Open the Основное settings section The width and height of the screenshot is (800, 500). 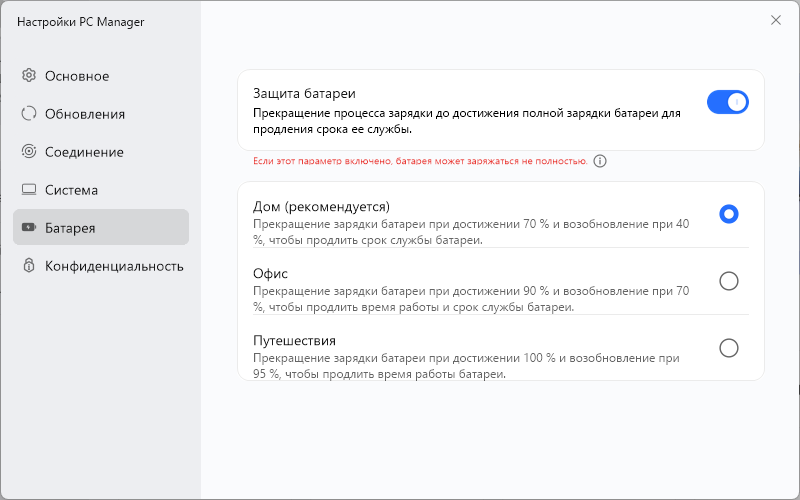(x=77, y=76)
